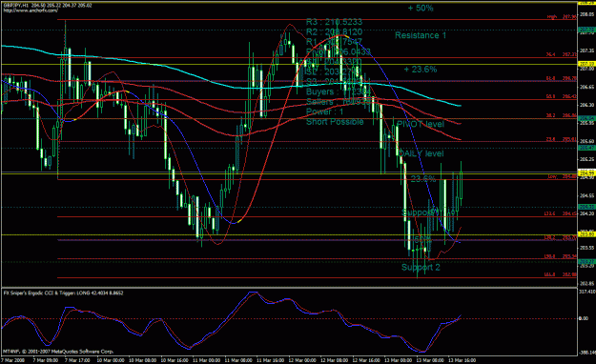The height and width of the screenshot is (364, 596).
Task: Click the 202.85 price axis value
Action: (x=587, y=283)
